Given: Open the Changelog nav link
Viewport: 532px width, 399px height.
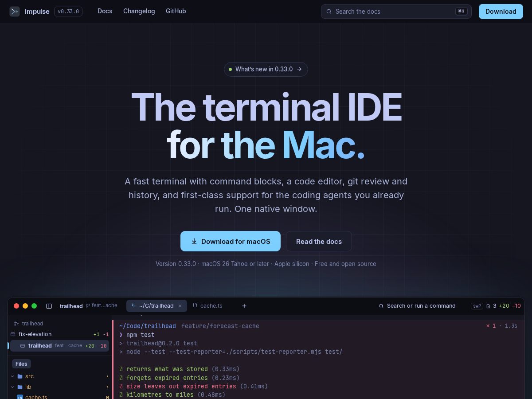Looking at the screenshot, I should tap(139, 11).
